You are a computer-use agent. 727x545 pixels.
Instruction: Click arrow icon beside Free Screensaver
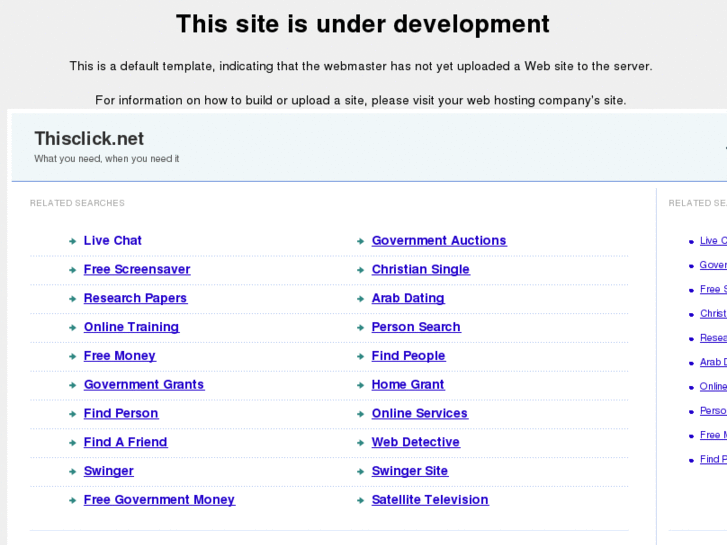click(x=72, y=270)
